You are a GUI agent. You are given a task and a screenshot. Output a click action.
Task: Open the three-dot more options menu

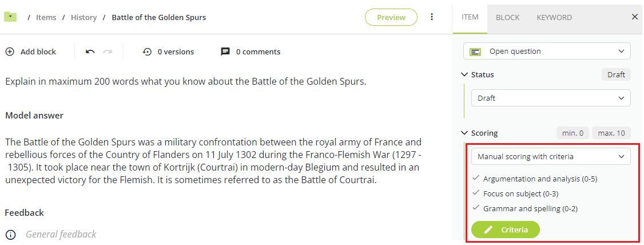[x=432, y=17]
